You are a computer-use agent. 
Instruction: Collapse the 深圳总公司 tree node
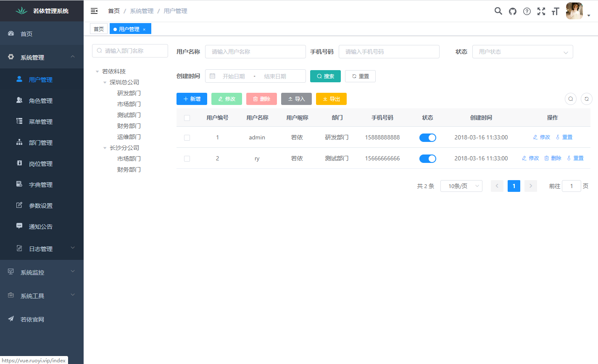[105, 83]
